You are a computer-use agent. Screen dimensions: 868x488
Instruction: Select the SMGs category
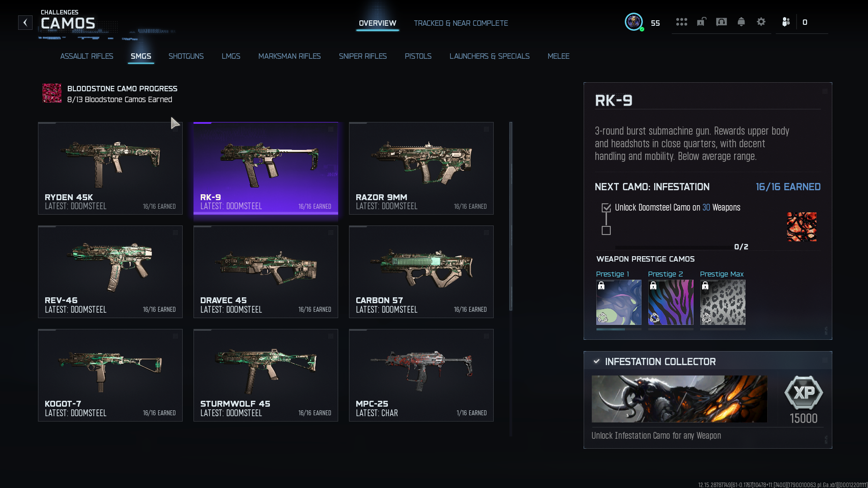pos(141,56)
